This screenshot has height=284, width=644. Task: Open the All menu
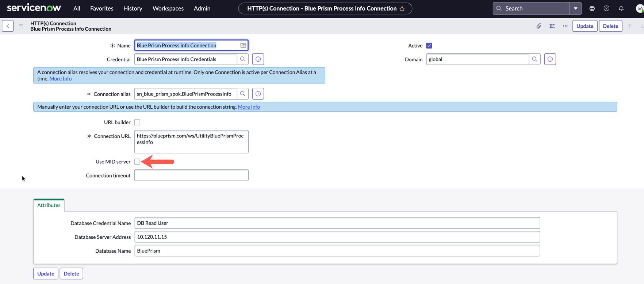pyautogui.click(x=77, y=8)
